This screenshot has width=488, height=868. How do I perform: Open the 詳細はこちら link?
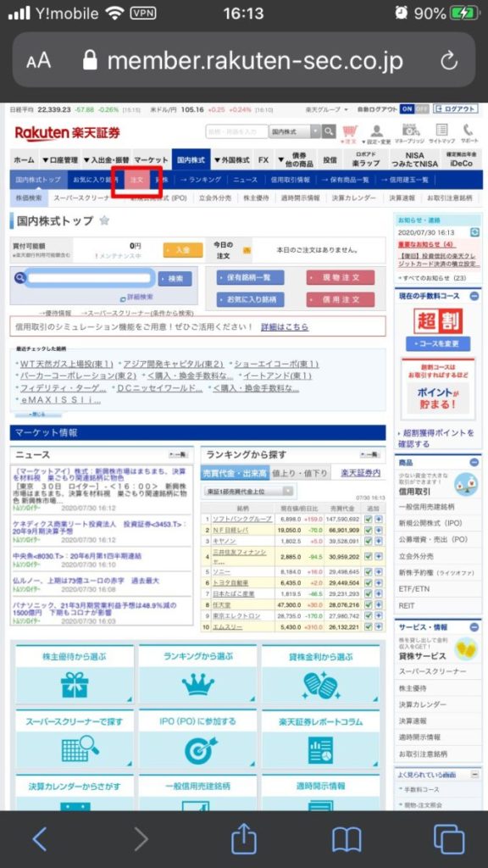(285, 326)
